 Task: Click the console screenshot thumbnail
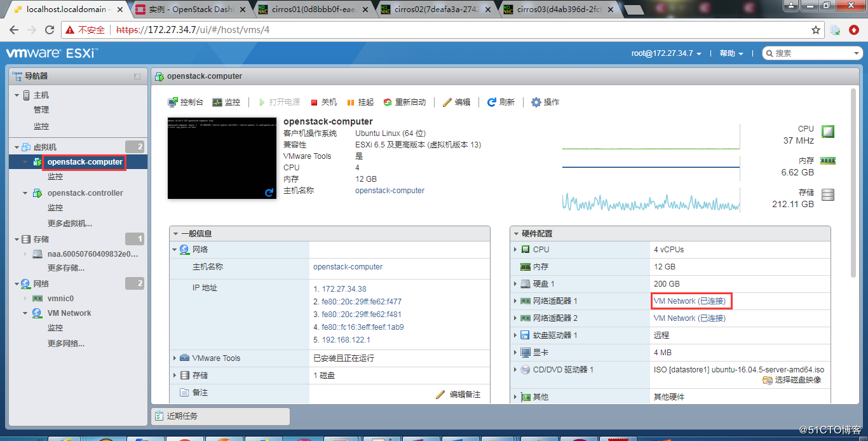point(222,158)
